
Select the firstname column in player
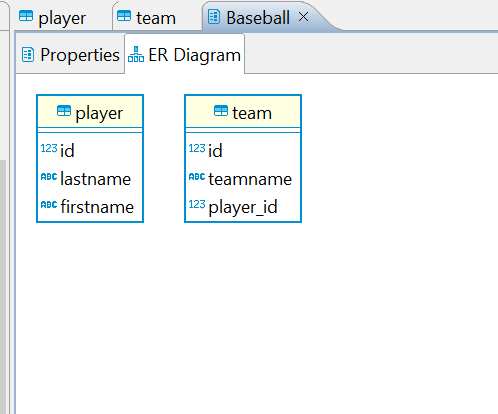tap(90, 207)
